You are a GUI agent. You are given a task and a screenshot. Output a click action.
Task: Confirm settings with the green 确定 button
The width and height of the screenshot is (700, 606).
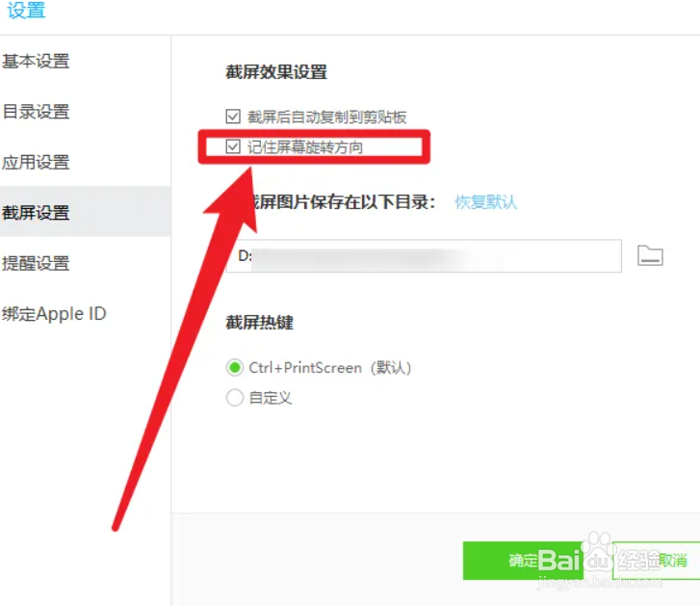tap(523, 561)
